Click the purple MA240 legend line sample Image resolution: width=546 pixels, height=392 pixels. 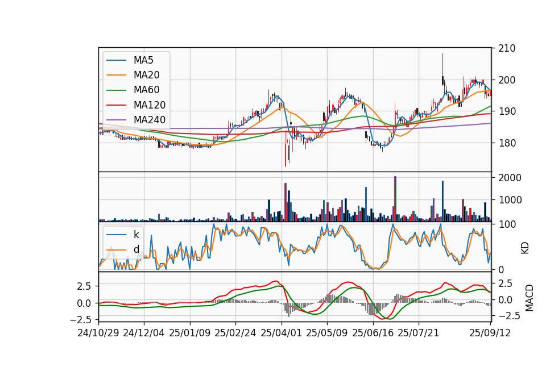[116, 120]
